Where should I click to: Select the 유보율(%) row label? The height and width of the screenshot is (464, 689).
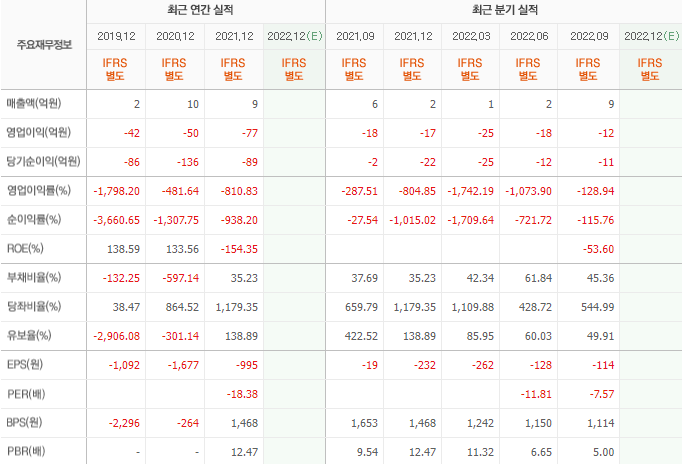29,336
